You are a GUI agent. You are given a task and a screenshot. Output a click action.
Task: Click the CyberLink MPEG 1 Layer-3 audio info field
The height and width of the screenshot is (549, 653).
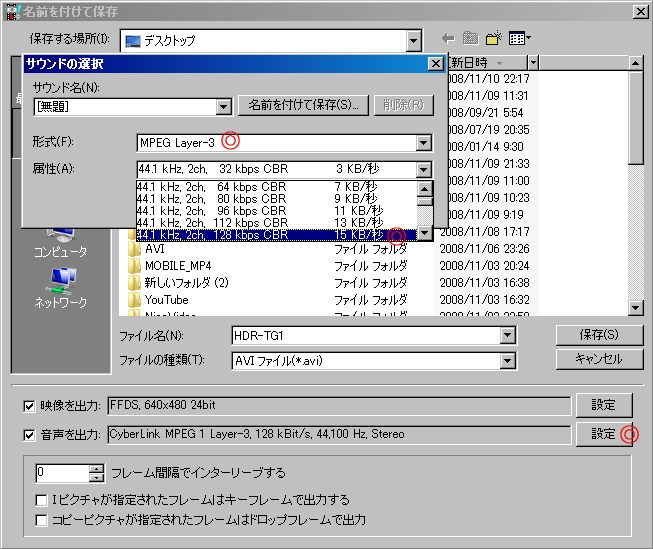point(339,434)
